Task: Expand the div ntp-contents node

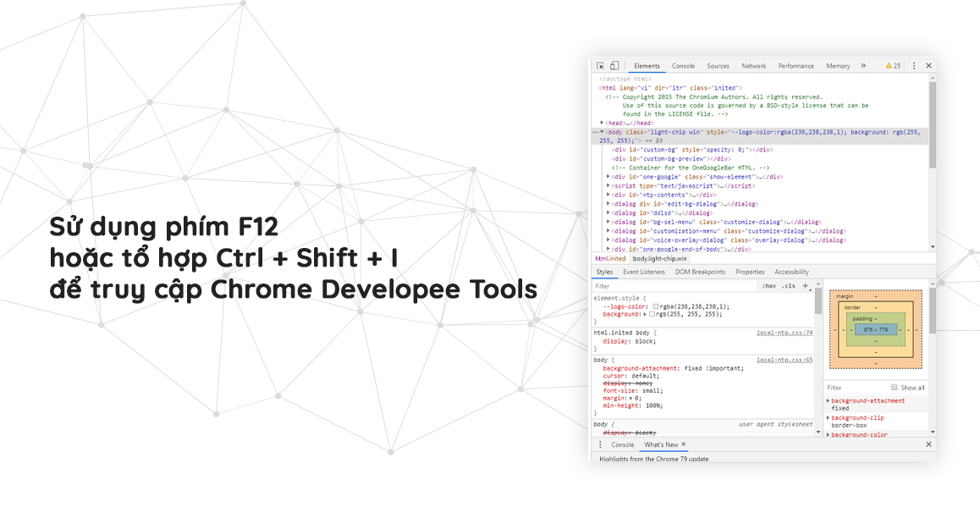Action: (608, 195)
